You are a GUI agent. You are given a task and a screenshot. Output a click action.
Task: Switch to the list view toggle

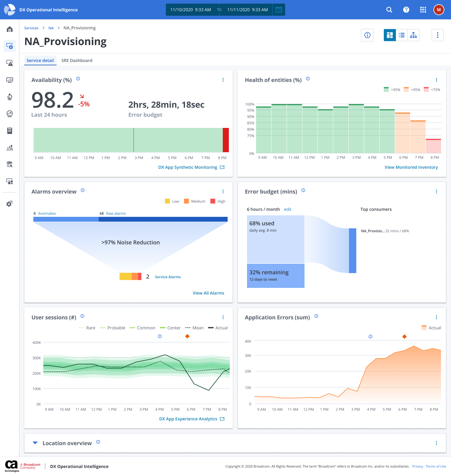[x=402, y=35]
